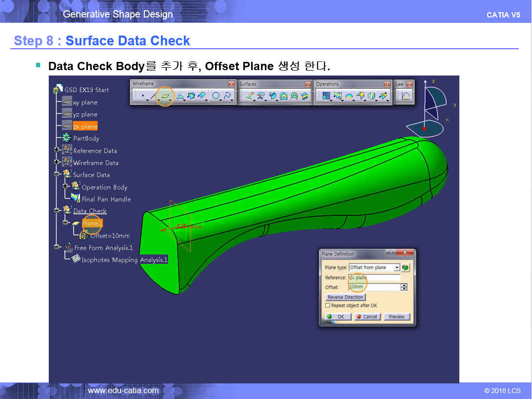The height and width of the screenshot is (399, 532).
Task: Select Final Pan Handle in the tree
Action: pos(106,199)
